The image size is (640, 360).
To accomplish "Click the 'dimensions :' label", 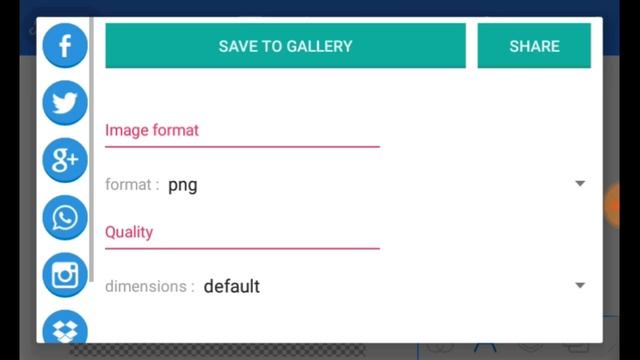I will tap(150, 286).
